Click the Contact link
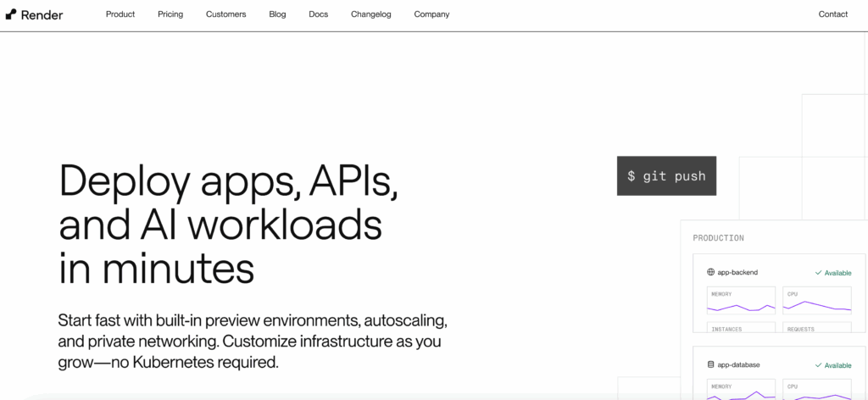This screenshot has height=400, width=868. click(x=832, y=14)
